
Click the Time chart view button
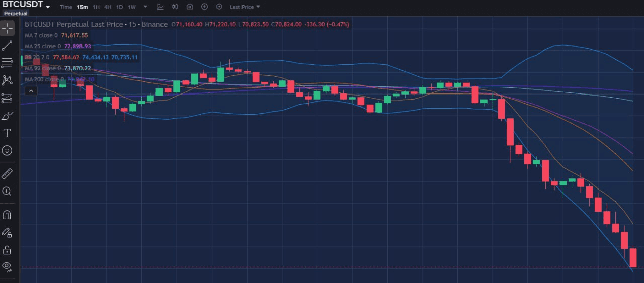tap(66, 7)
